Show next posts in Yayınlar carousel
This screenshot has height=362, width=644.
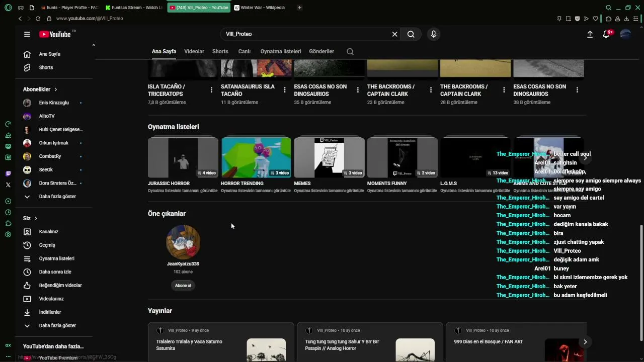coord(585,342)
